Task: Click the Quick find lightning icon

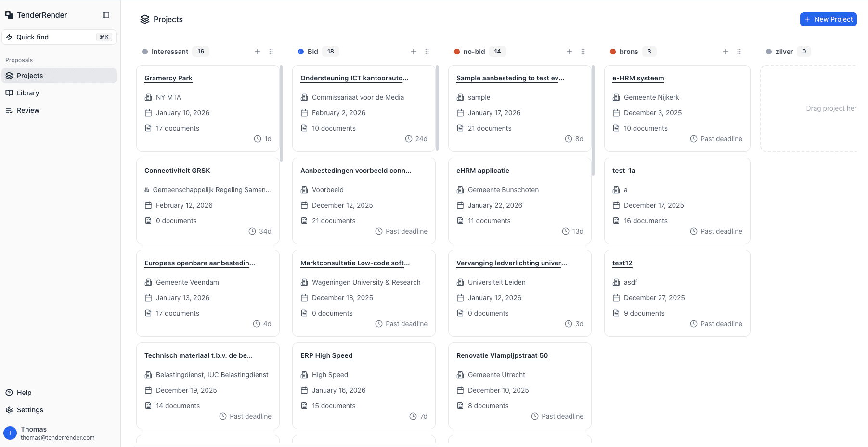Action: (10, 37)
